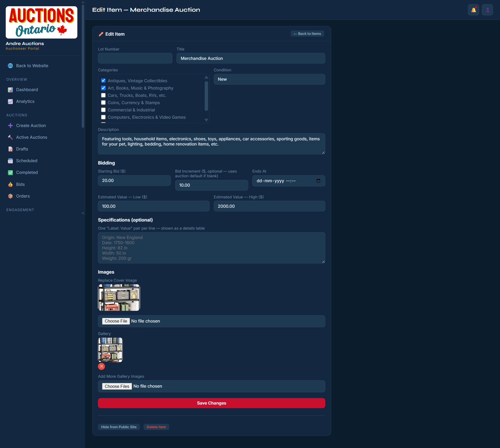The image size is (500, 448).
Task: Click the Description resize handle
Action: coord(323,153)
